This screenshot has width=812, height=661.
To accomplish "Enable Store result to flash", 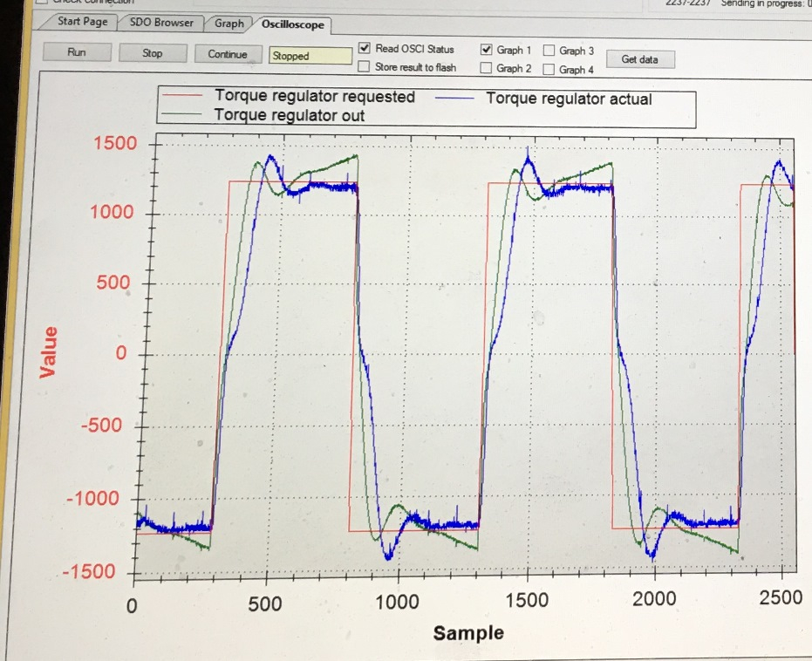I will [x=365, y=66].
